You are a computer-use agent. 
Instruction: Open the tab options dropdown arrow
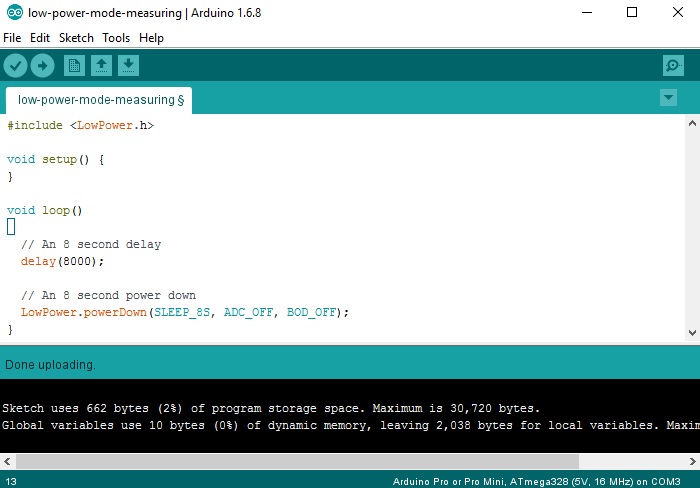(x=668, y=97)
